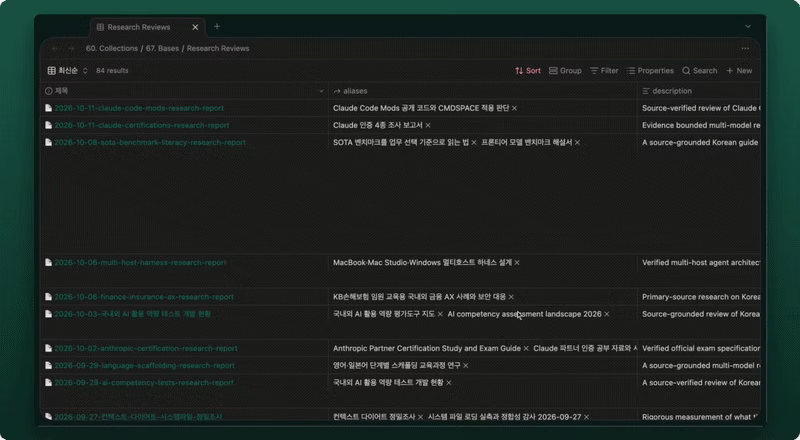Remove the 멀티호스트 하네스 설계 alias
Screen dimensions: 800x440
point(517,263)
